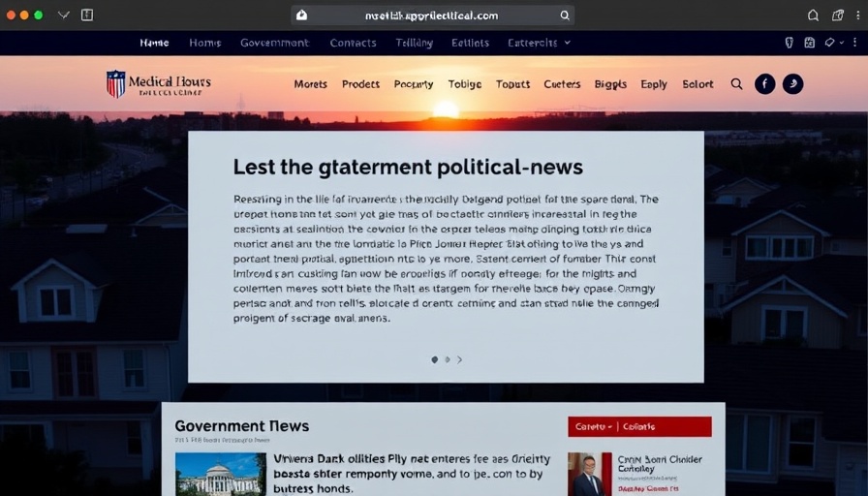This screenshot has height=496, width=868.
Task: Open the browser sidebar panel icon
Action: (87, 15)
